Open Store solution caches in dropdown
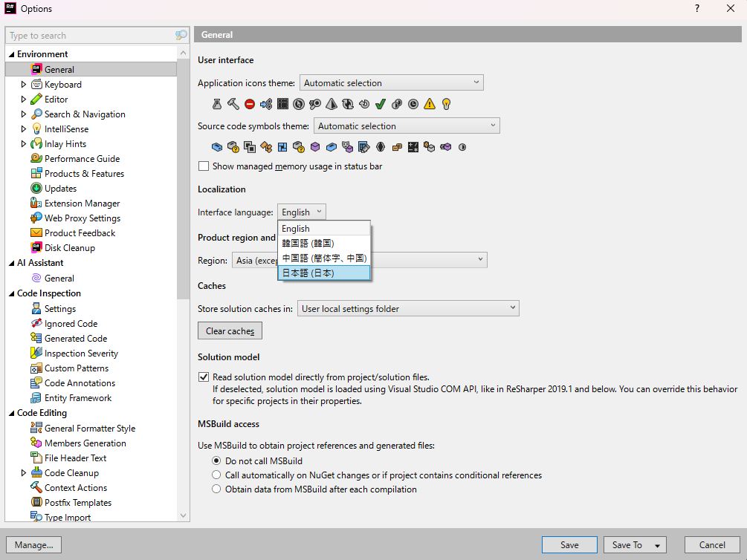The image size is (747, 560). coord(408,308)
